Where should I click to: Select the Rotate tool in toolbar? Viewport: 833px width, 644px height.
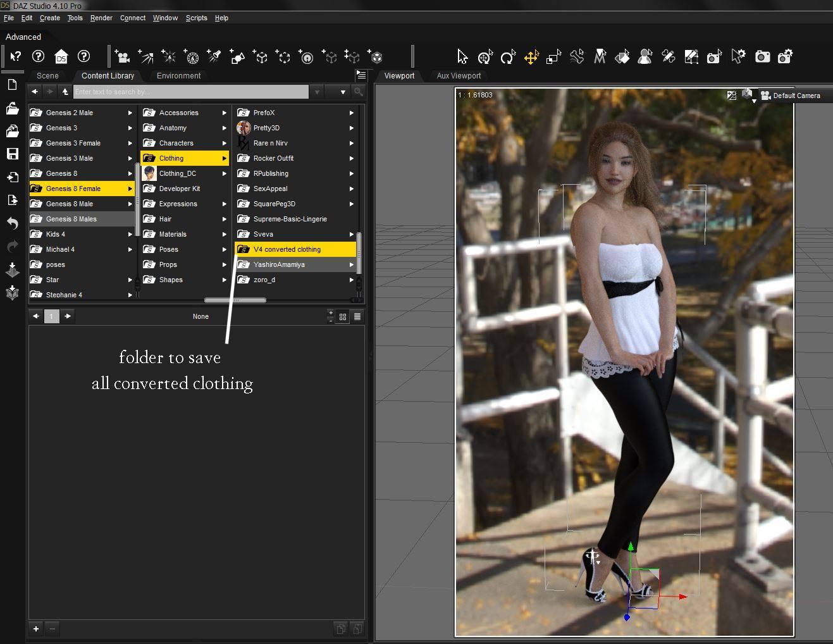(x=507, y=57)
